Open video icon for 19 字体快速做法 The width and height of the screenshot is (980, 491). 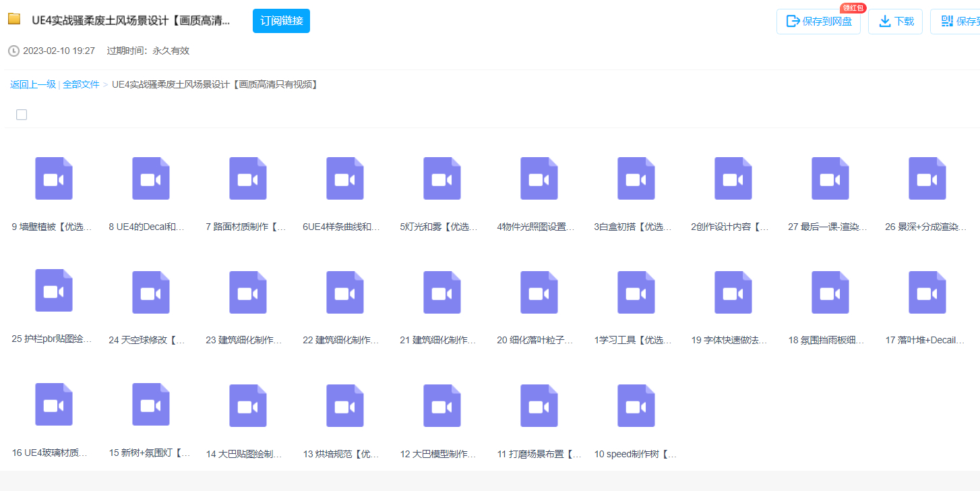point(733,292)
